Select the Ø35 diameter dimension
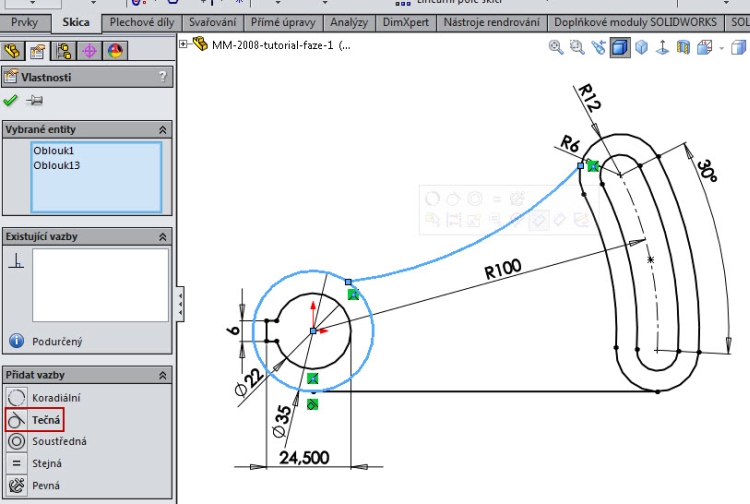Image resolution: width=750 pixels, height=504 pixels. pyautogui.click(x=282, y=421)
